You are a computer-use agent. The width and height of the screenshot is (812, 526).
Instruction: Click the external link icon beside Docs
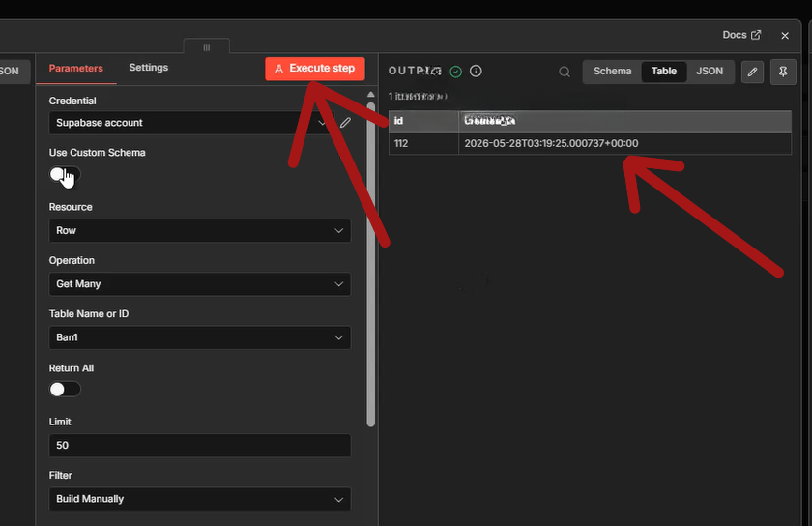756,35
